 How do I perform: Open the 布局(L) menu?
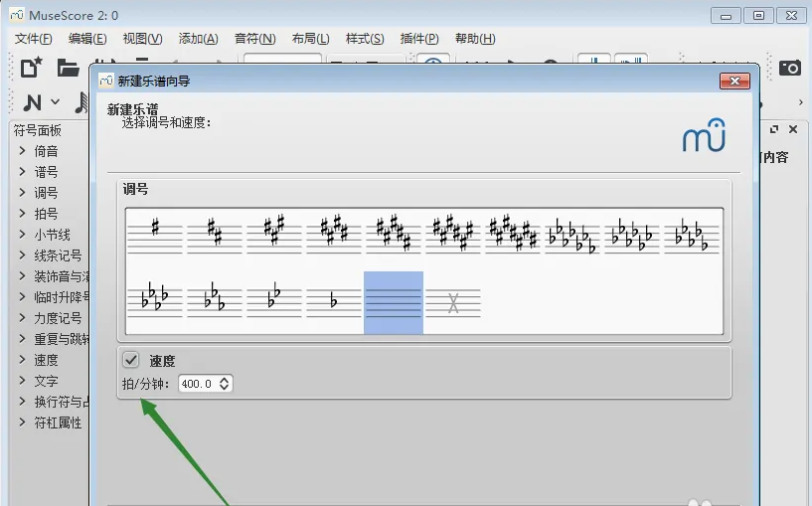pos(310,39)
